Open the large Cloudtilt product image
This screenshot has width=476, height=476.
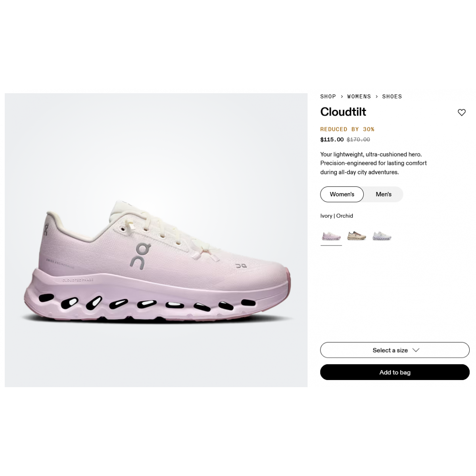click(156, 240)
